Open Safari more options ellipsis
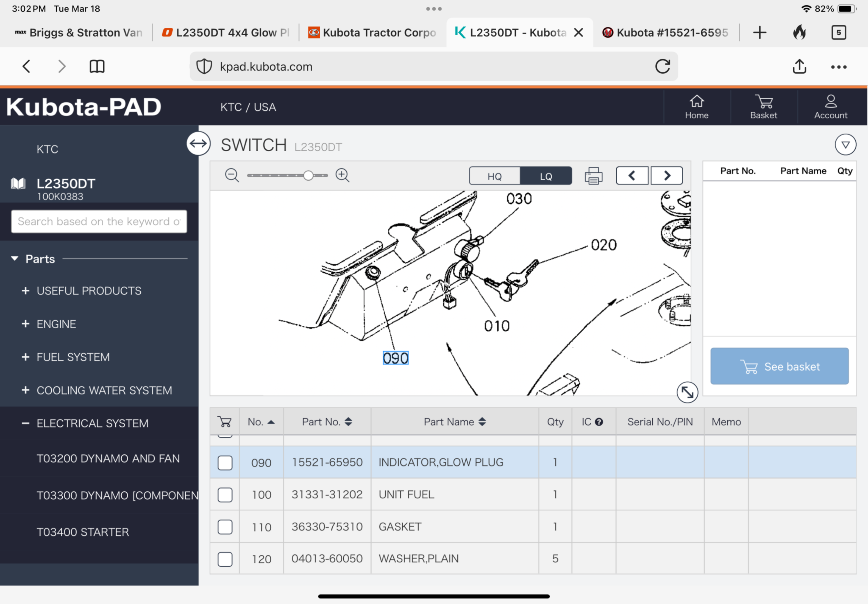Image resolution: width=868 pixels, height=604 pixels. (x=839, y=67)
